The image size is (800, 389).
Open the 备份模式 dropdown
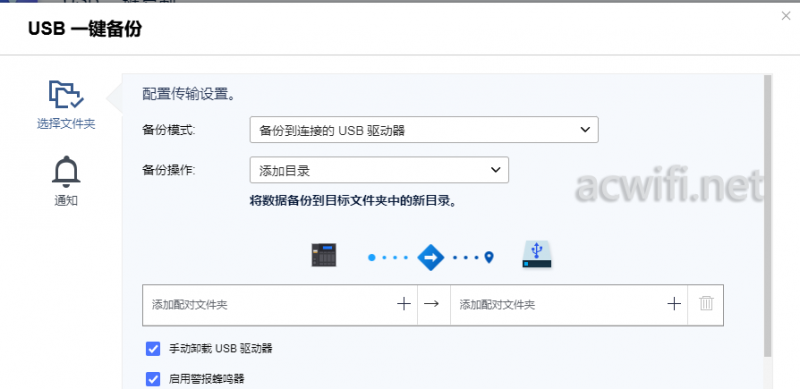(424, 130)
